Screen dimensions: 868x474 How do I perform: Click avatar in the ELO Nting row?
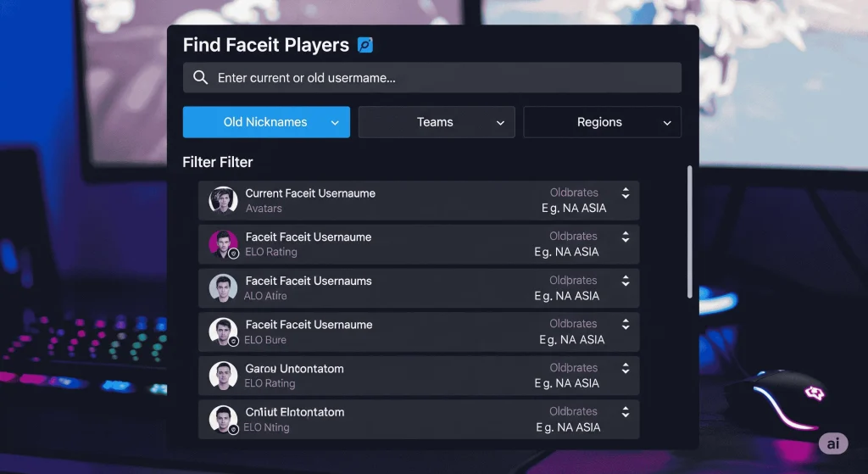coord(223,419)
